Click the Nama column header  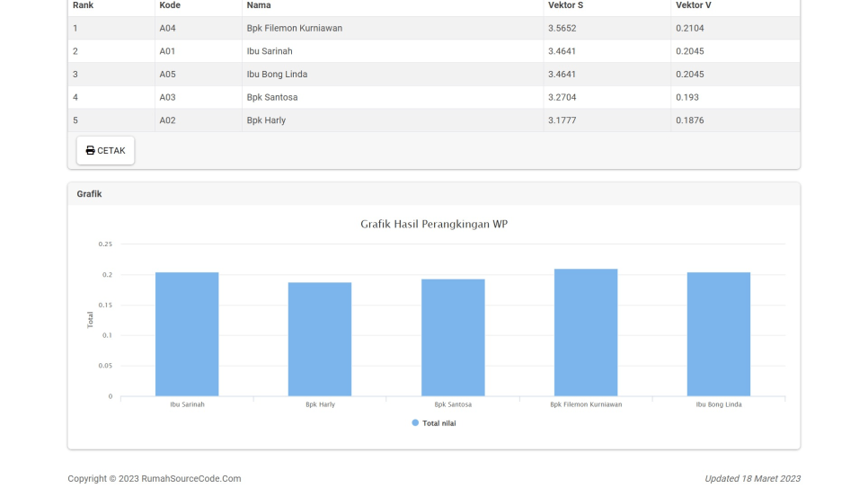[259, 5]
